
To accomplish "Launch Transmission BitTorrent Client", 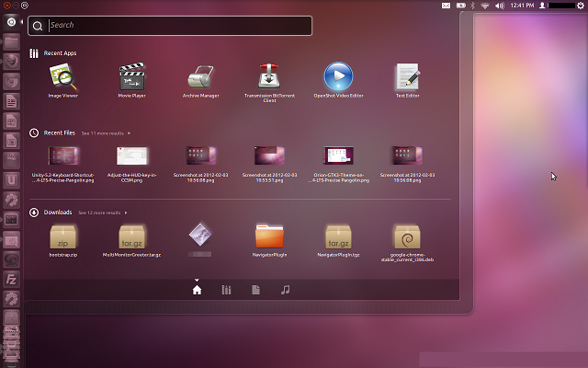I will 269,77.
